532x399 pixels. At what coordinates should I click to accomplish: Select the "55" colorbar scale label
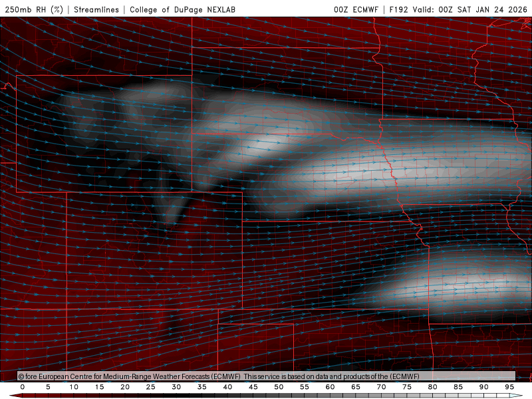[x=305, y=387]
